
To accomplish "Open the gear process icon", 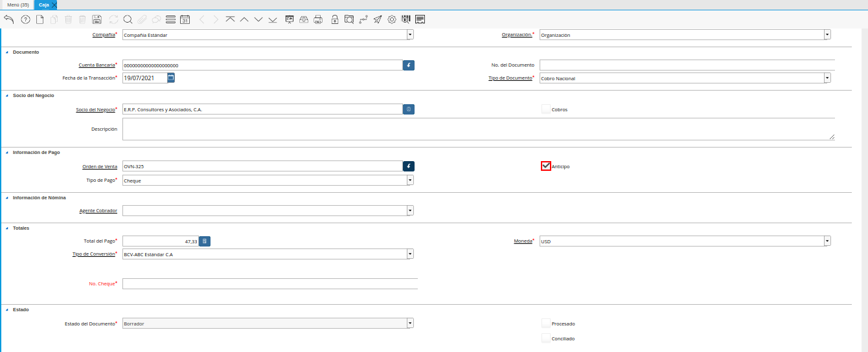I will coord(392,19).
